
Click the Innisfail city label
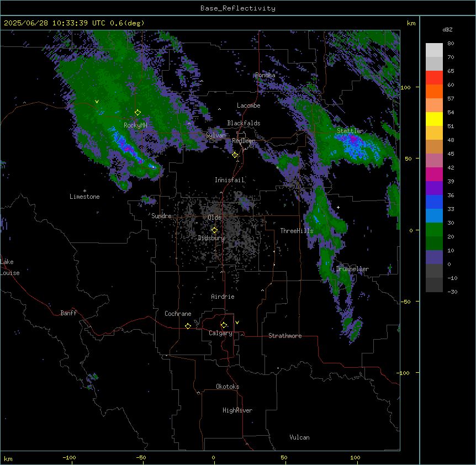(230, 180)
